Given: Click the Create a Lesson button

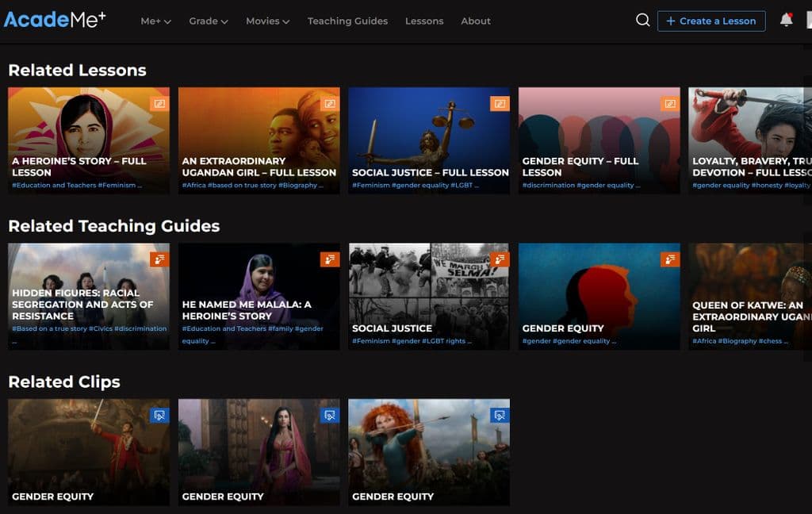Looking at the screenshot, I should (x=711, y=21).
